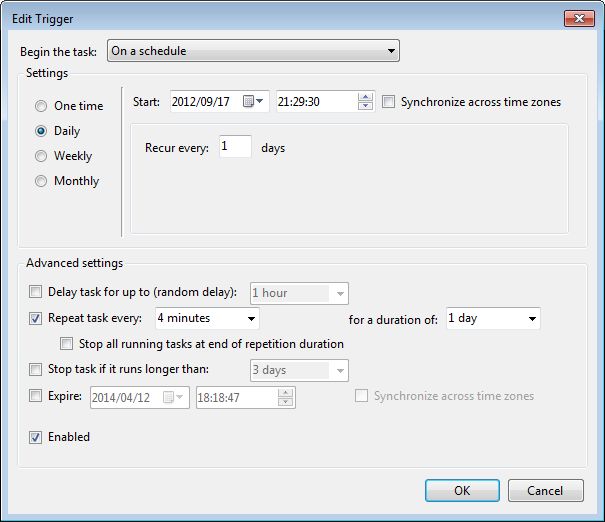Toggle the Enabled checkbox
This screenshot has height=522, width=605.
tap(35, 437)
